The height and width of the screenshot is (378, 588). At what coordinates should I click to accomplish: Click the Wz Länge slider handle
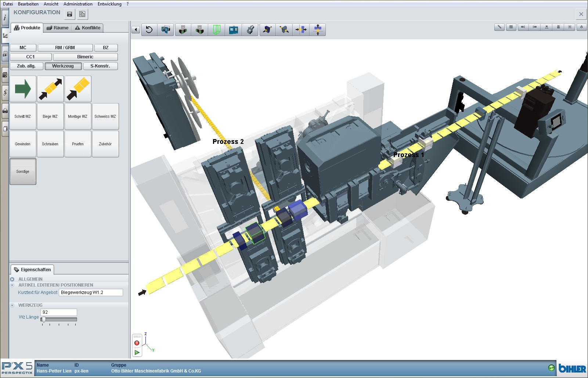[44, 320]
